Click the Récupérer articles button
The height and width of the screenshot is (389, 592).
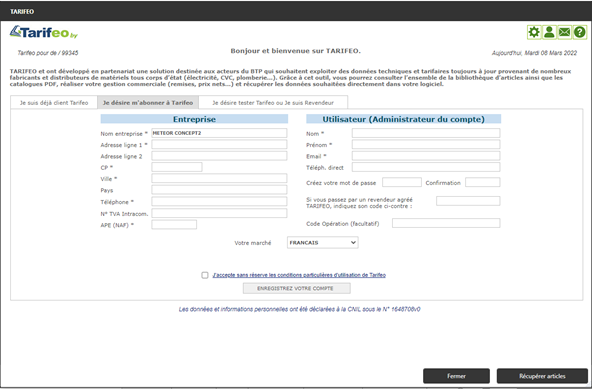pos(542,376)
